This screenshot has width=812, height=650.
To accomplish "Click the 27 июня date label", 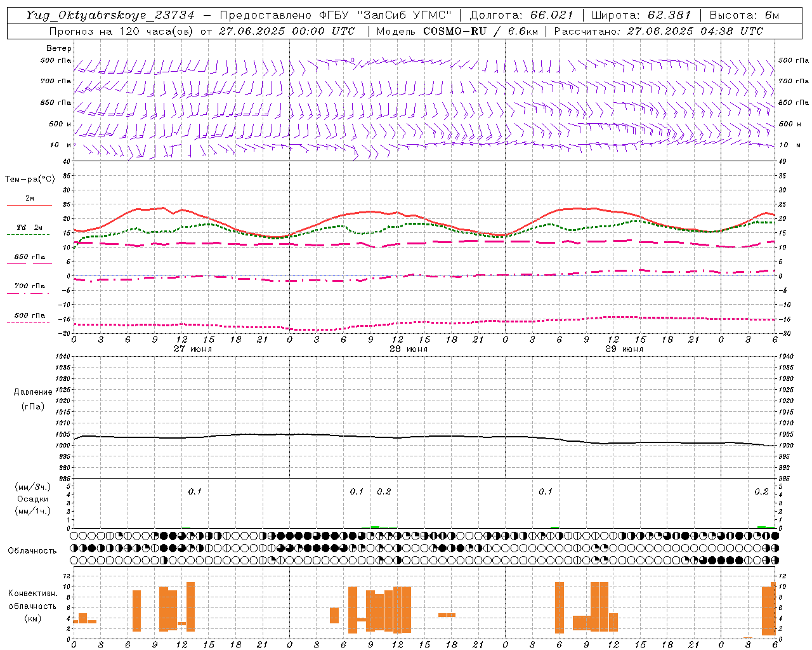I will tap(193, 349).
